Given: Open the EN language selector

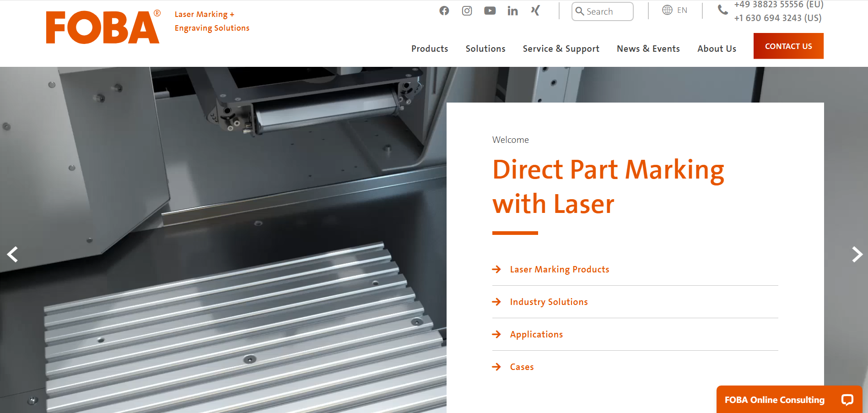Looking at the screenshot, I should (675, 10).
